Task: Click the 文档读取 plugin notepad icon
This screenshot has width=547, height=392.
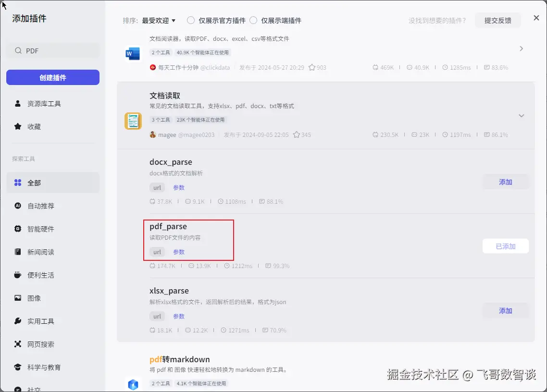Action: coord(133,121)
